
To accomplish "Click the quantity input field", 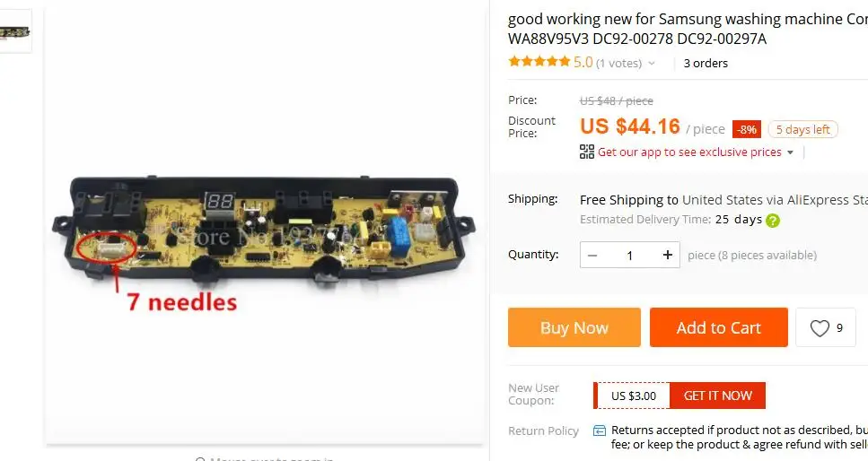I will point(630,255).
